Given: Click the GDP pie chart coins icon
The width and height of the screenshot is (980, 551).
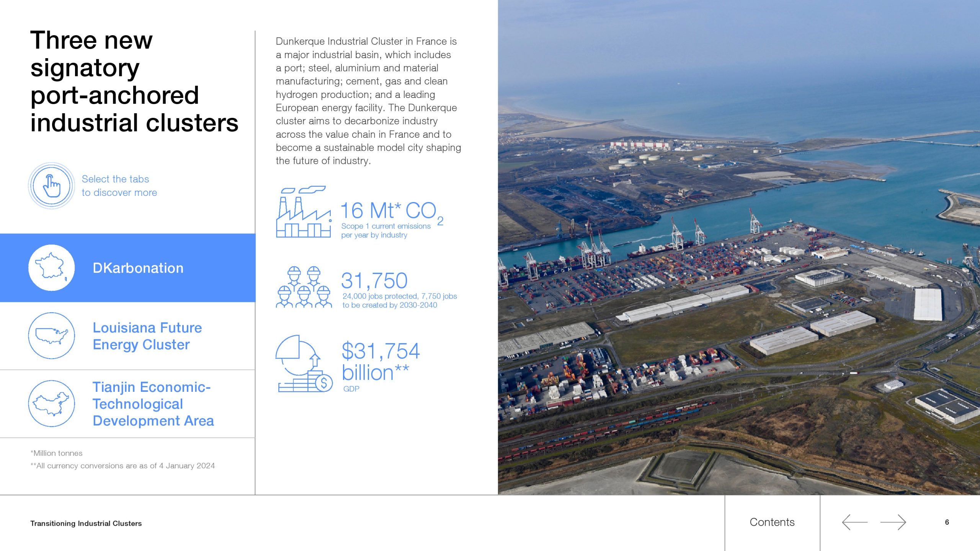Looking at the screenshot, I should coord(304,364).
